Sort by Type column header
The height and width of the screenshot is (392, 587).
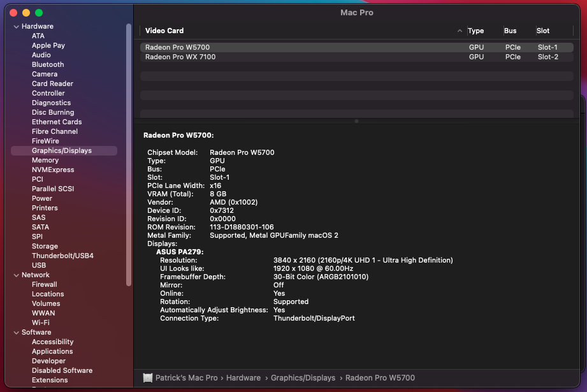476,31
